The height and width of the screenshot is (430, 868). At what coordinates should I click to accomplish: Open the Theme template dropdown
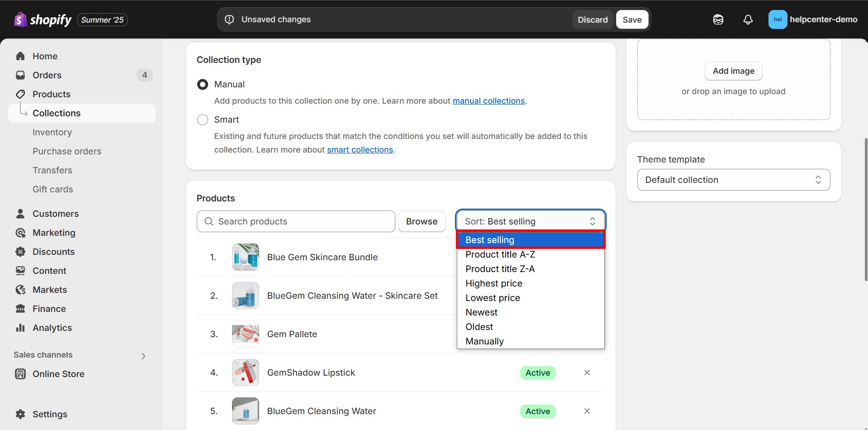733,180
